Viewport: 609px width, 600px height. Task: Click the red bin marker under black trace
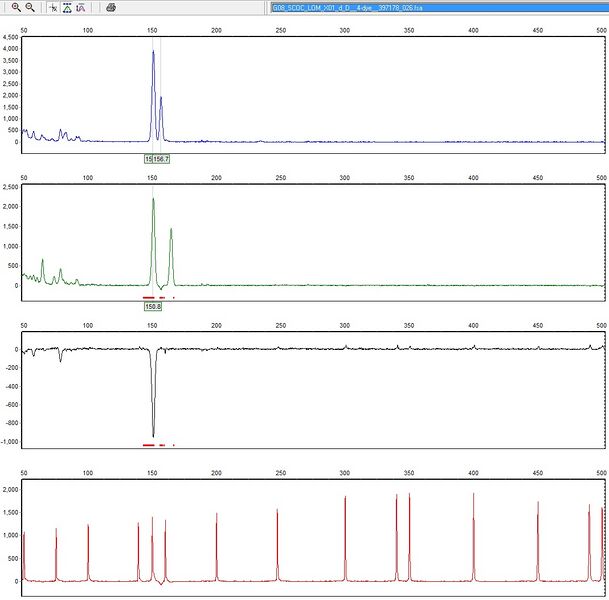click(149, 445)
